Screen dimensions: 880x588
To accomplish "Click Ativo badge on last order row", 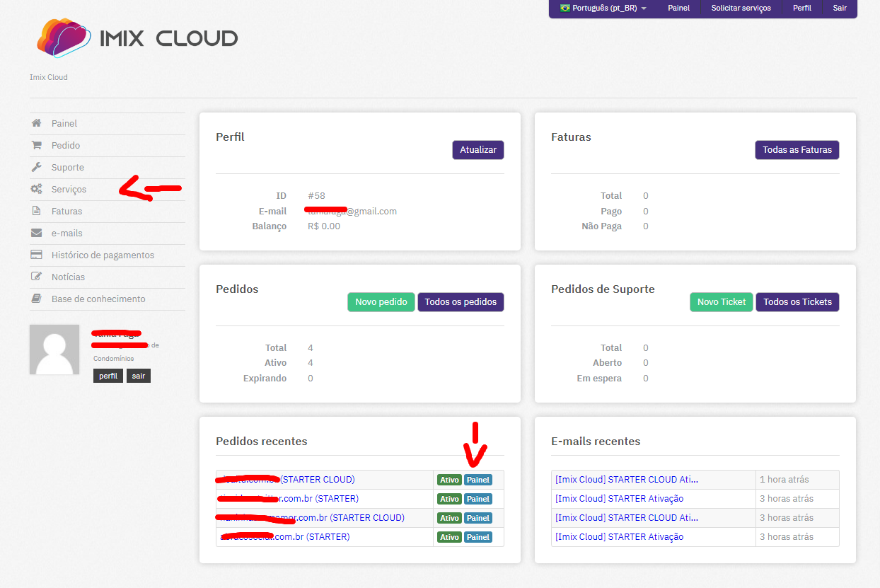I will (x=449, y=537).
